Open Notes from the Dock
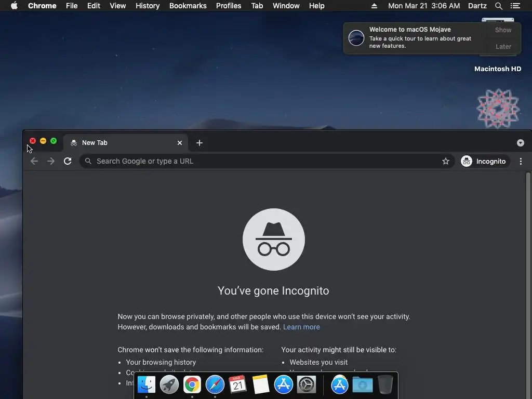This screenshot has width=532, height=399. click(x=260, y=385)
